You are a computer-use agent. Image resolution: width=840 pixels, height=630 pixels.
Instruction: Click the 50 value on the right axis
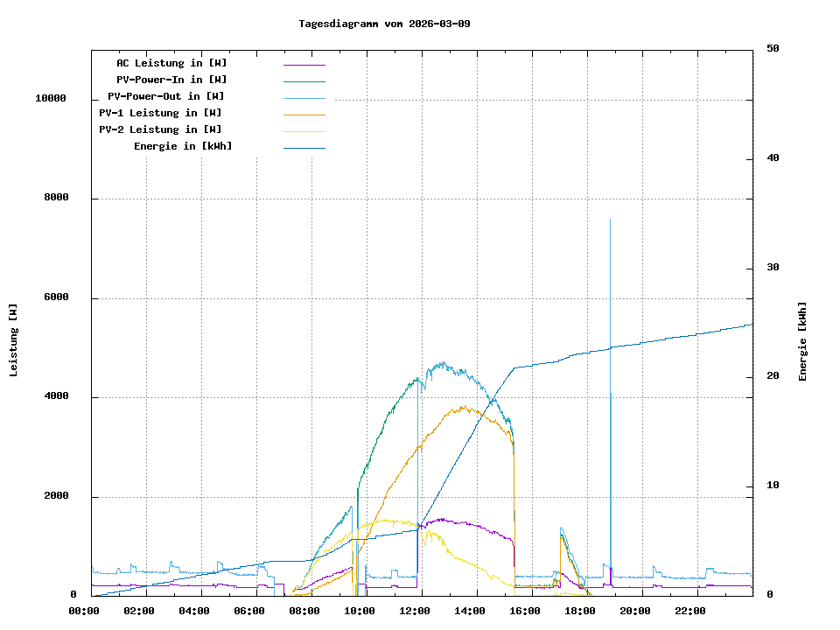coord(773,49)
